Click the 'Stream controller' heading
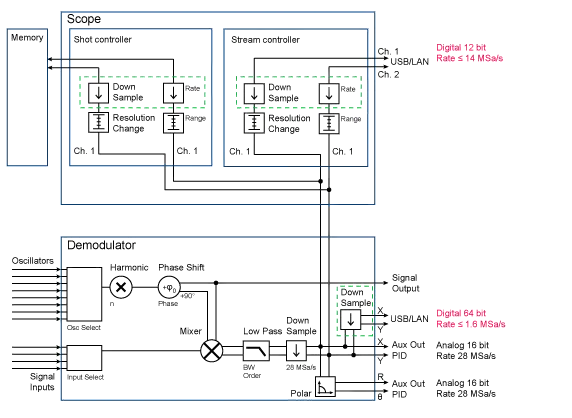Image resolution: width=572 pixels, height=418 pixels. click(x=265, y=40)
